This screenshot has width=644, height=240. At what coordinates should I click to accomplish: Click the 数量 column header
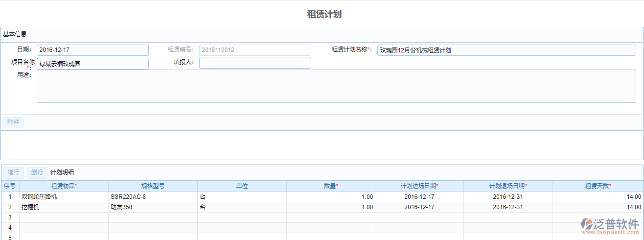pos(331,186)
